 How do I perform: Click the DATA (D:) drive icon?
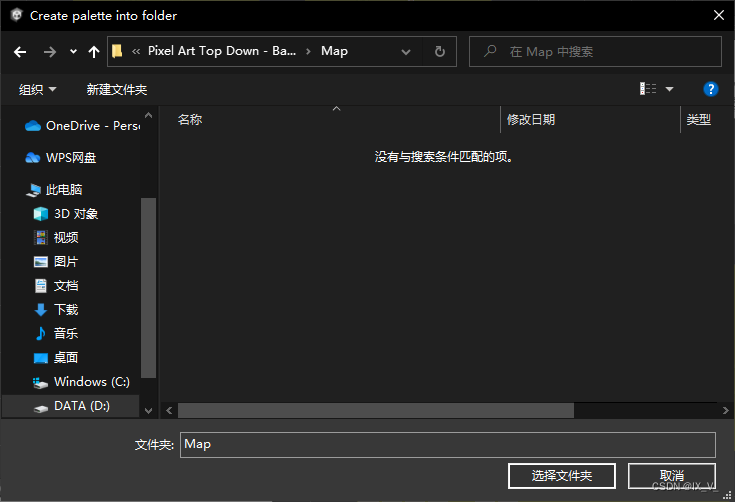pyautogui.click(x=41, y=408)
